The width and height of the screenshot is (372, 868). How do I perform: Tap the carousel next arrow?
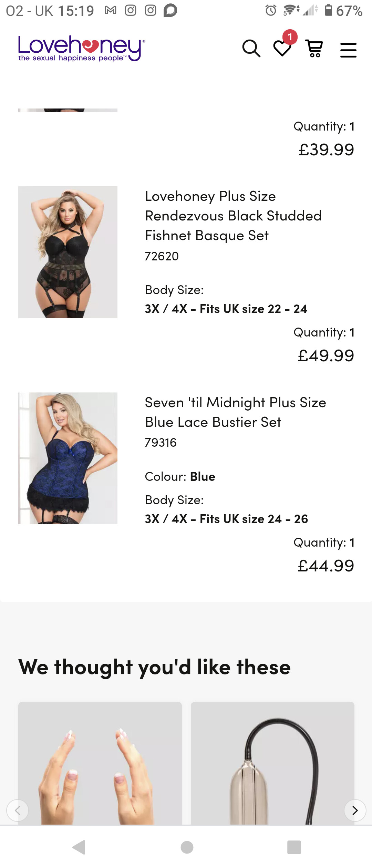pyautogui.click(x=355, y=810)
